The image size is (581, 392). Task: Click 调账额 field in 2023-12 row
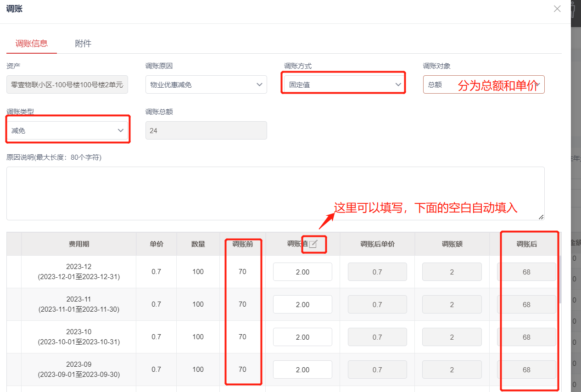(x=452, y=272)
